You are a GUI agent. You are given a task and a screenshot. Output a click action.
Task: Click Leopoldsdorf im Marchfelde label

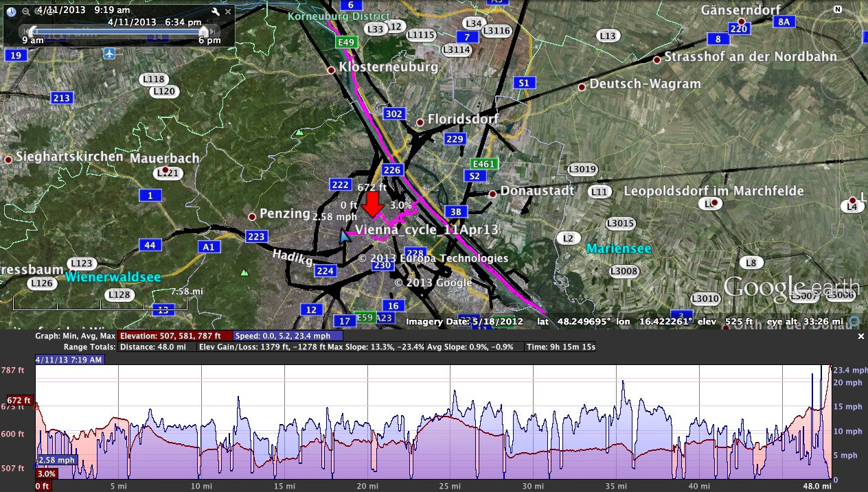click(713, 191)
